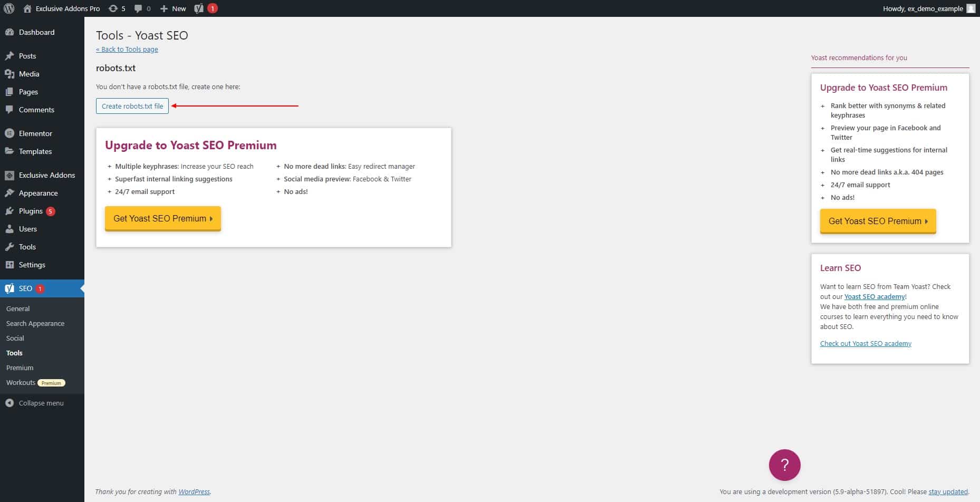Open Plugins menu with 5 badge
This screenshot has width=980, height=502.
pos(42,211)
